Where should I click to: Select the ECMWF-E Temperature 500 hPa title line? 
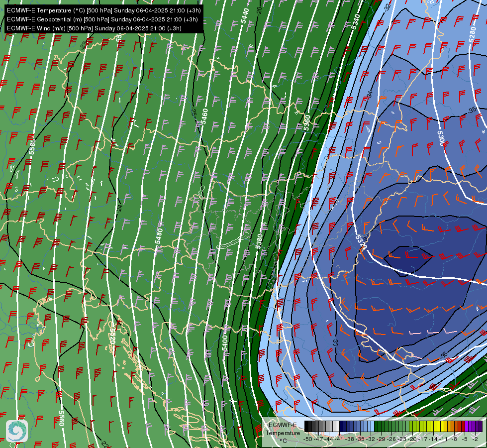(x=104, y=10)
